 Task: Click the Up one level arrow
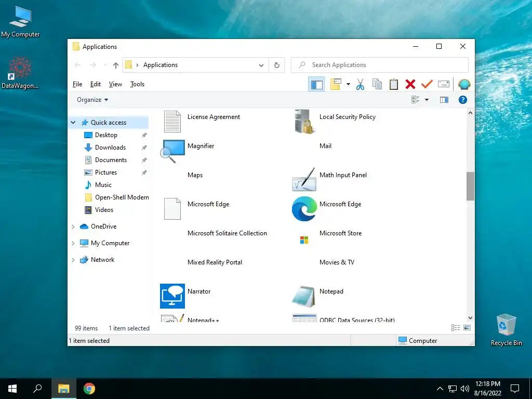[116, 65]
